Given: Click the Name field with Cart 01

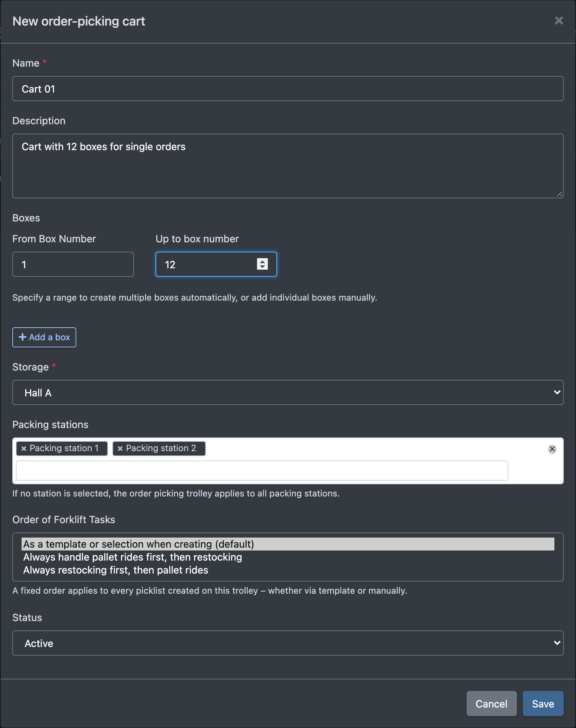Looking at the screenshot, I should pyautogui.click(x=288, y=89).
